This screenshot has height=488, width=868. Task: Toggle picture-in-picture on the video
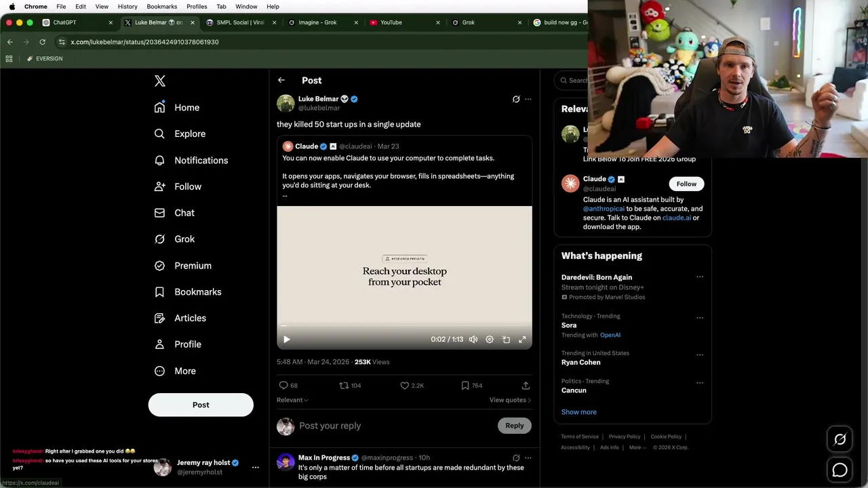tap(506, 340)
